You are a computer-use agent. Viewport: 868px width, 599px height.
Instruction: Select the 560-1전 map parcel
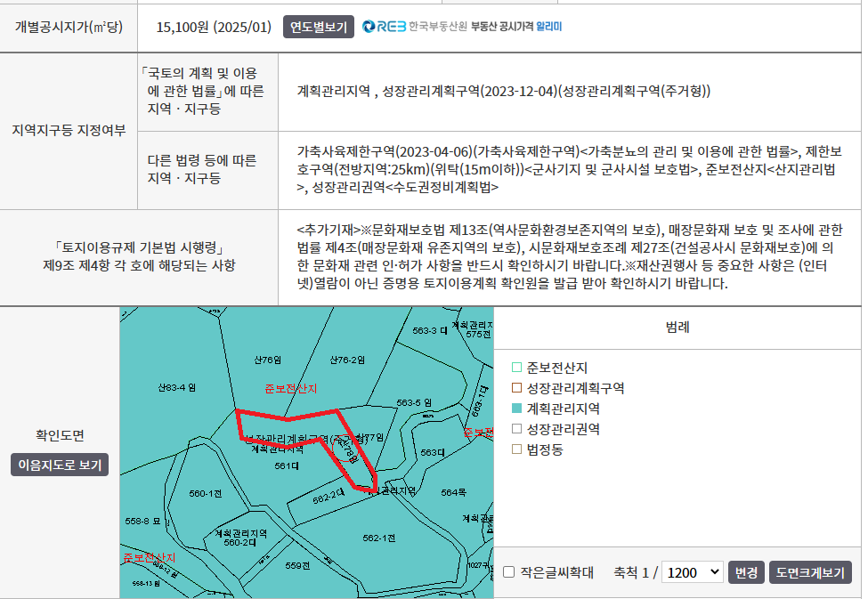point(204,493)
